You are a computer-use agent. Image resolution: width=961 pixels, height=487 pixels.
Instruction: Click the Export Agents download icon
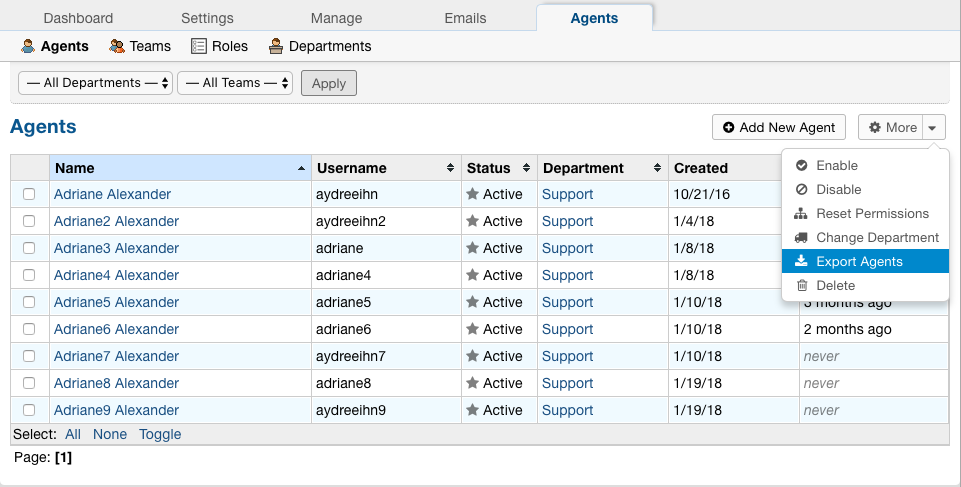801,261
